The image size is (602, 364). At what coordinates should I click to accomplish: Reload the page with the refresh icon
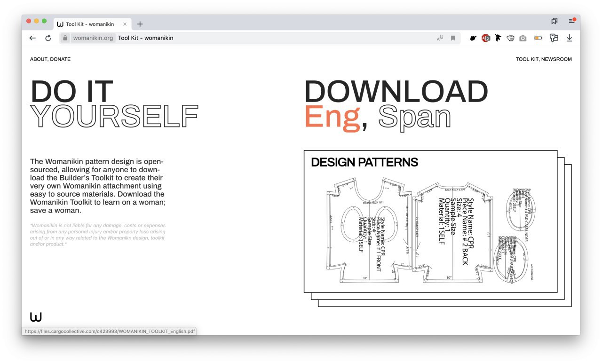[48, 38]
